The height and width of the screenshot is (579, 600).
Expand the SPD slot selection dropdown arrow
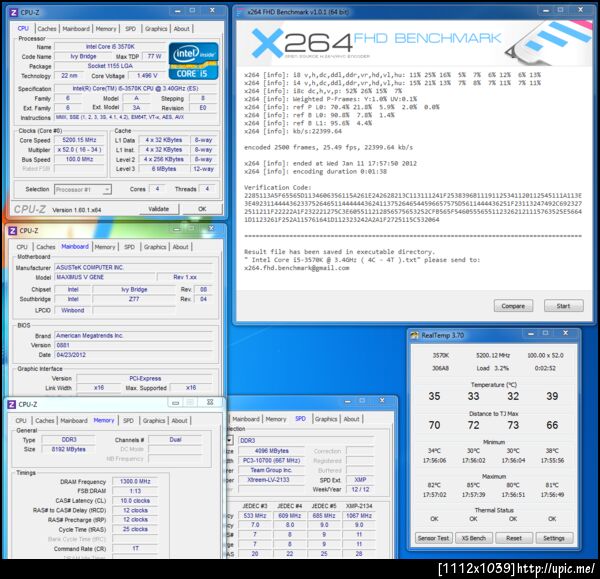229,440
